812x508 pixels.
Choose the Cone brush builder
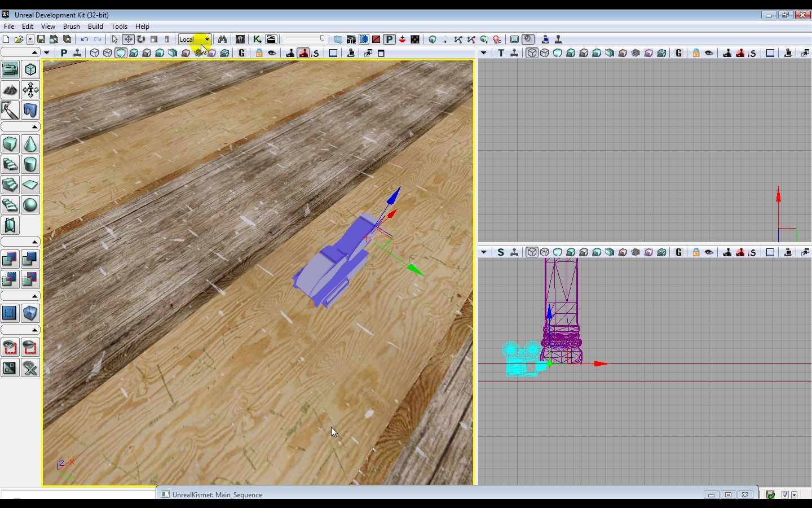pos(30,144)
